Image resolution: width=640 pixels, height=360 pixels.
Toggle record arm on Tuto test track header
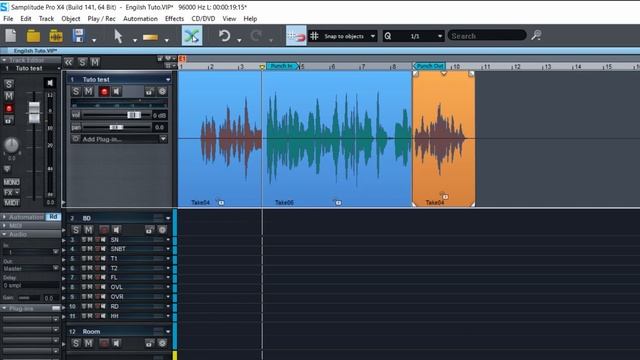104,91
